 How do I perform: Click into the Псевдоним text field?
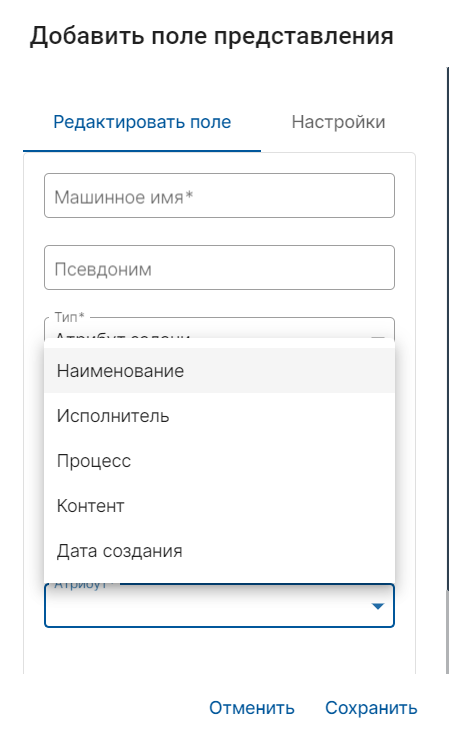coord(219,268)
